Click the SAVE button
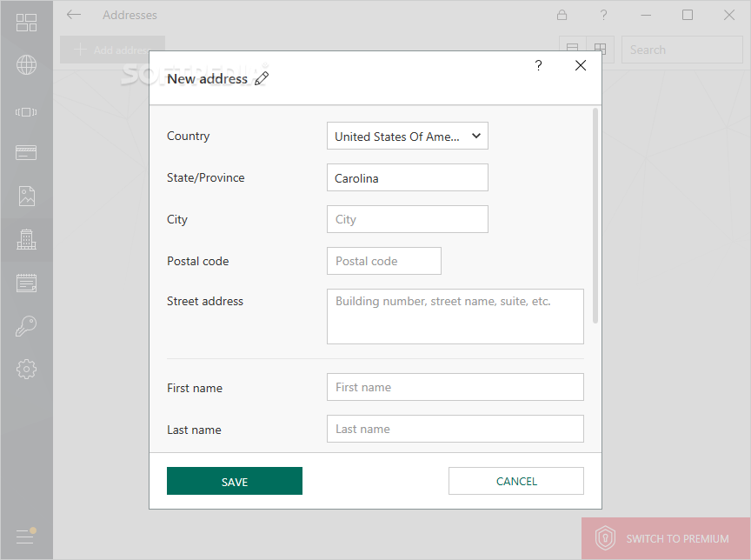The height and width of the screenshot is (560, 751). point(235,481)
